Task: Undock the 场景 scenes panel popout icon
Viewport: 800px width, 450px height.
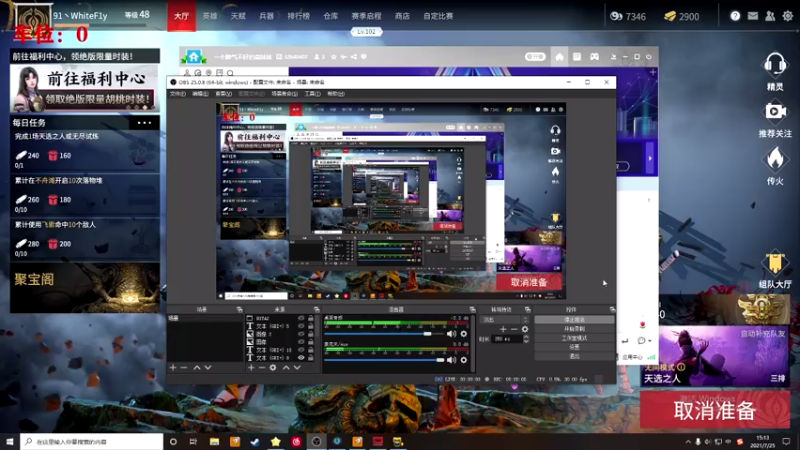Action: (239, 309)
